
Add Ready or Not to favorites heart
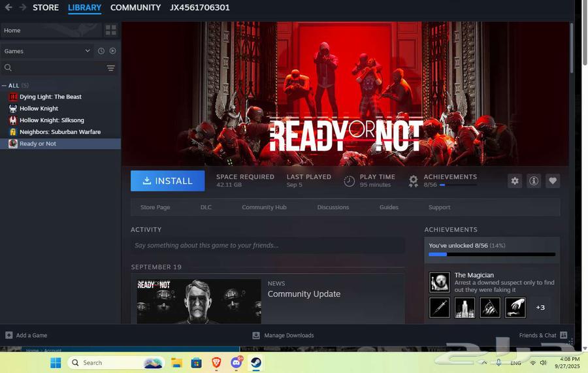click(x=553, y=181)
